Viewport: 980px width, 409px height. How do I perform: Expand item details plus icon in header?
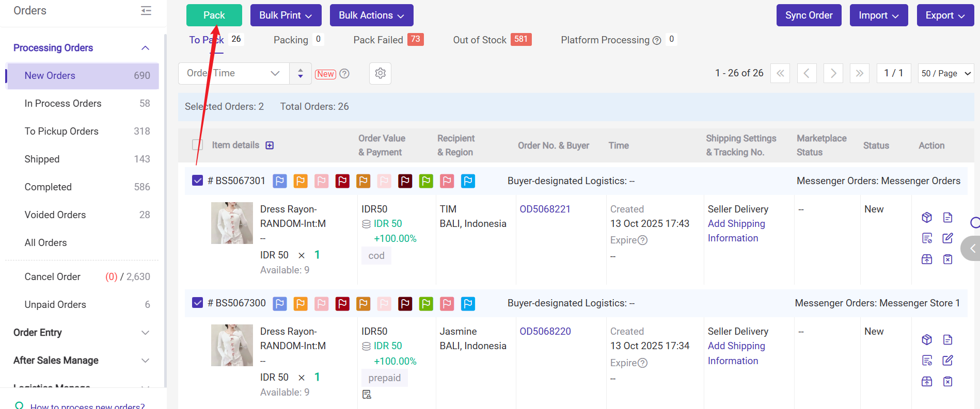pyautogui.click(x=270, y=145)
